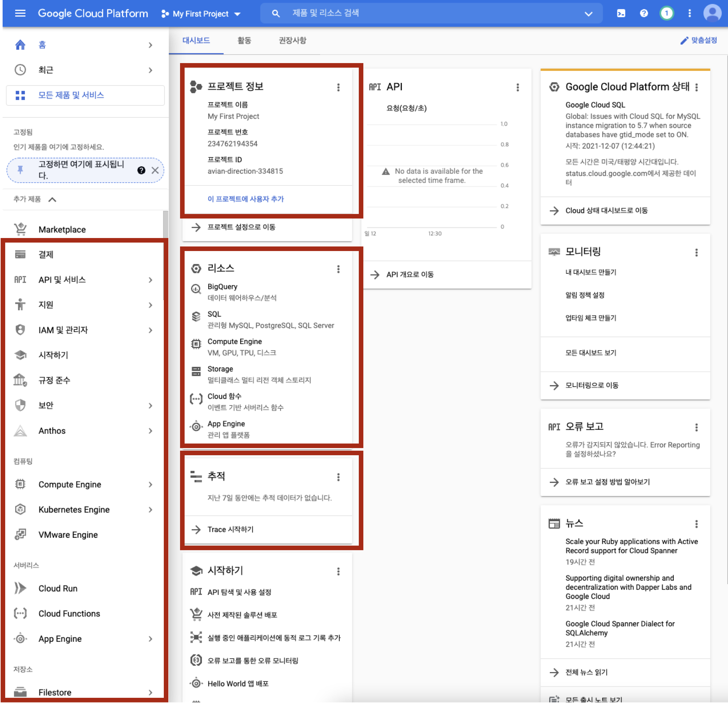Open the top bar vertical dots menu
The width and height of the screenshot is (728, 703).
[x=689, y=13]
